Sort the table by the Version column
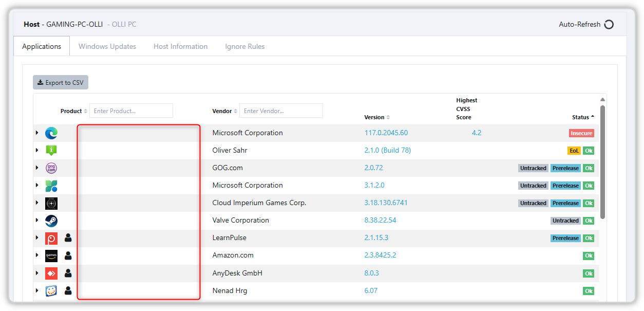 tap(377, 117)
